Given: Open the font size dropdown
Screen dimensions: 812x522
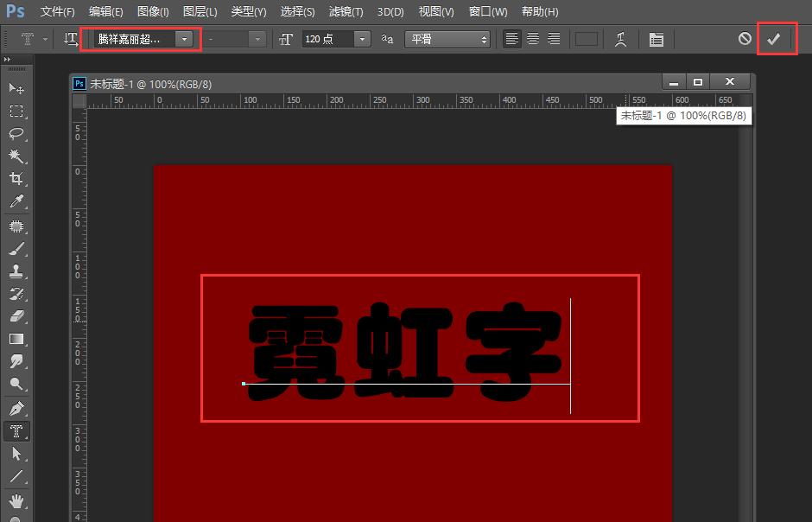Looking at the screenshot, I should point(361,39).
